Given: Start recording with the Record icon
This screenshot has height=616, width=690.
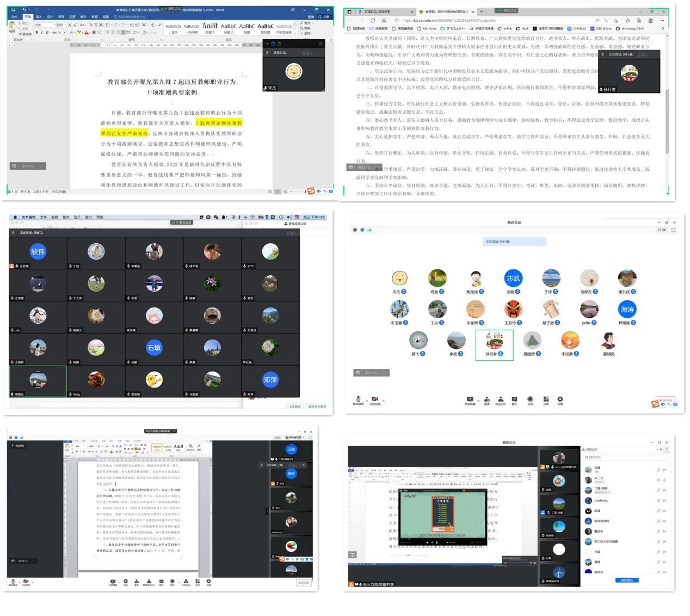Looking at the screenshot, I should [x=530, y=400].
